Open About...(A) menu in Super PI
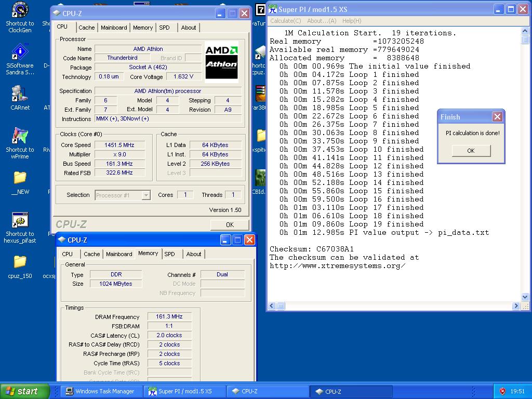This screenshot has width=532, height=399. click(322, 21)
